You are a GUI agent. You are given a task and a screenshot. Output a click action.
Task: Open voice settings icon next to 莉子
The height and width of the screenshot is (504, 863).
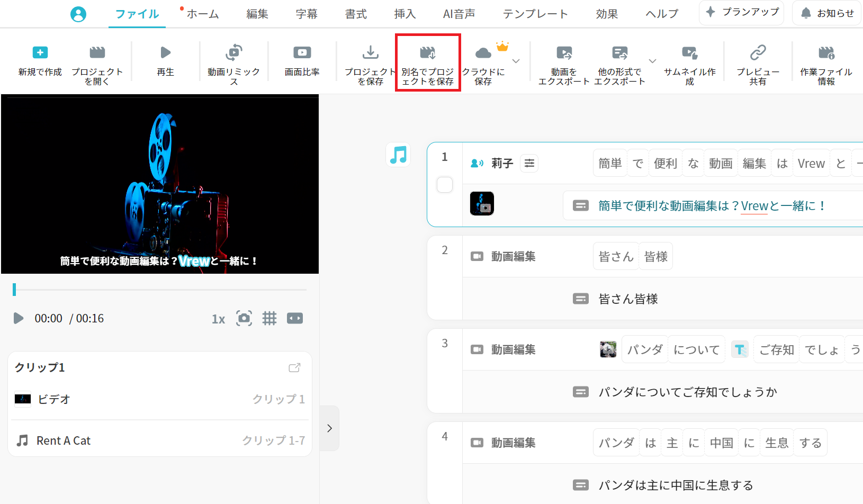coord(529,164)
